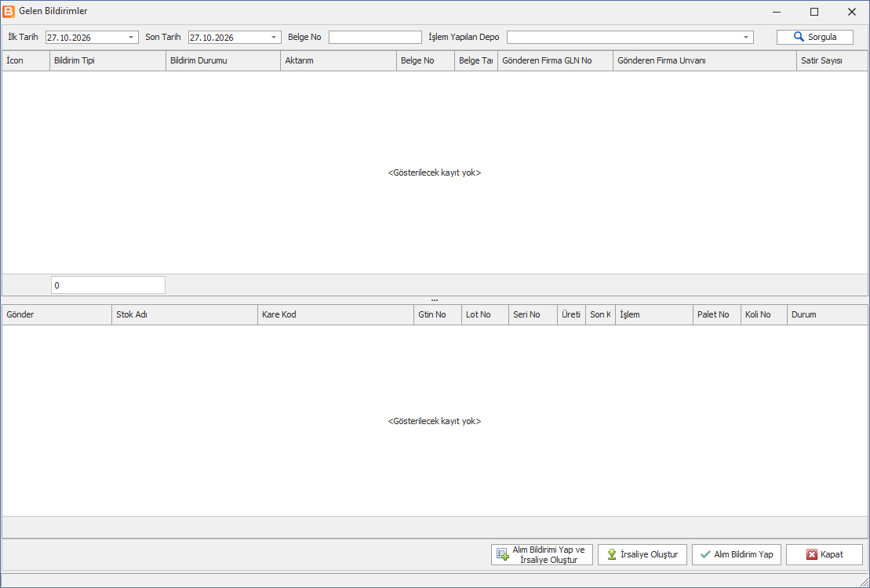Sort by Bildirim Tipi column header
The height and width of the screenshot is (588, 870).
[107, 61]
